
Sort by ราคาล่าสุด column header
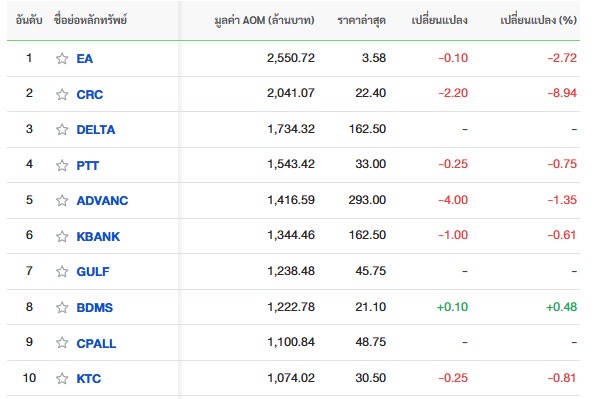coord(362,20)
